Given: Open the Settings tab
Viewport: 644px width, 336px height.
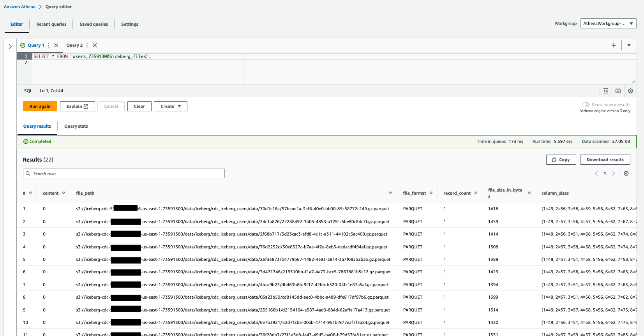Looking at the screenshot, I should click(130, 24).
